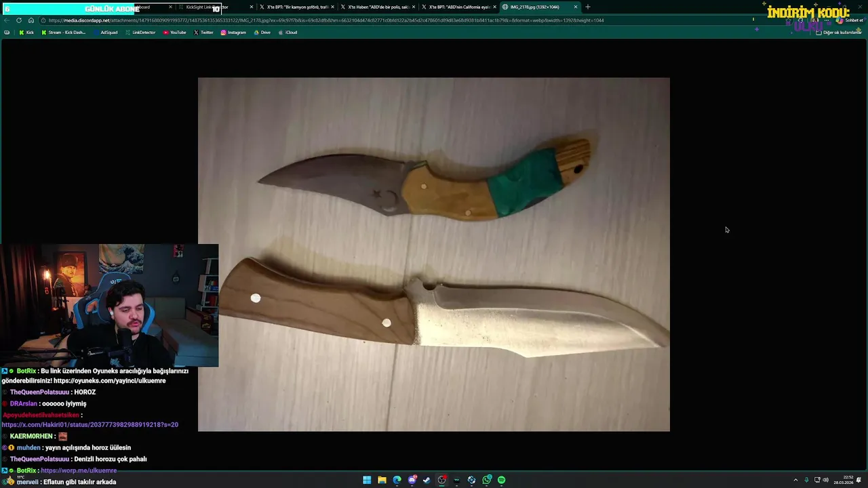Open the YouTube bookmark
868x488 pixels.
[x=175, y=33]
